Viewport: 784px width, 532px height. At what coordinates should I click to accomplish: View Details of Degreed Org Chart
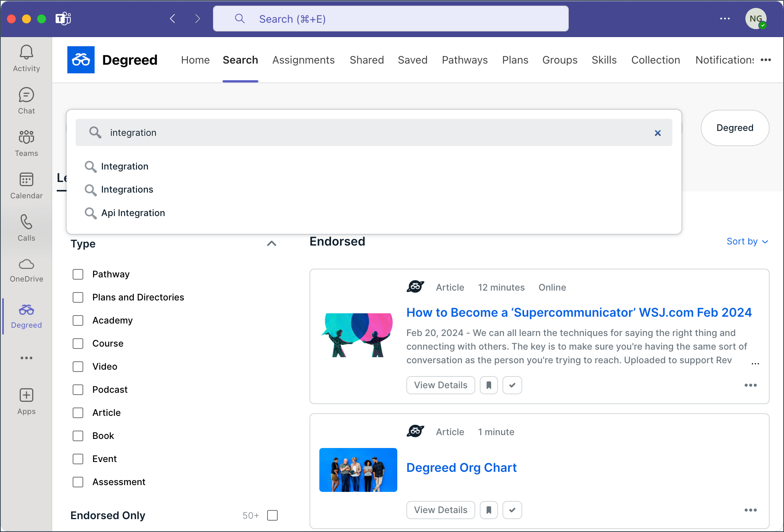tap(440, 510)
